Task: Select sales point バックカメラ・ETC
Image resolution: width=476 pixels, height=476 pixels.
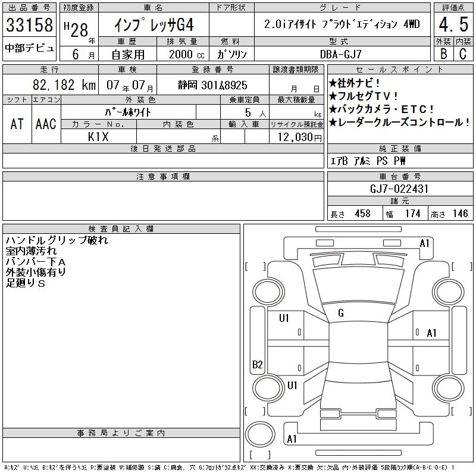Action: [x=381, y=109]
